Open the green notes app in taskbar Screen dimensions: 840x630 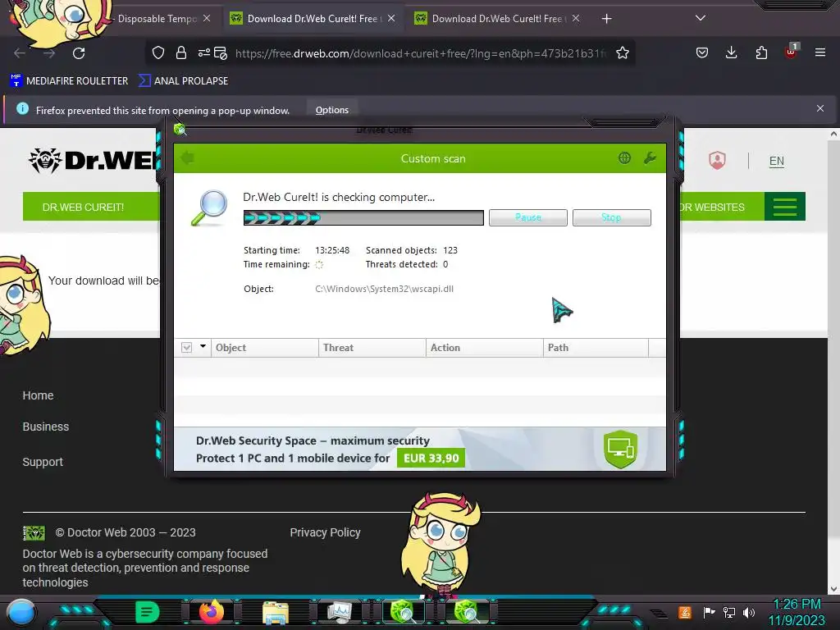(x=148, y=612)
